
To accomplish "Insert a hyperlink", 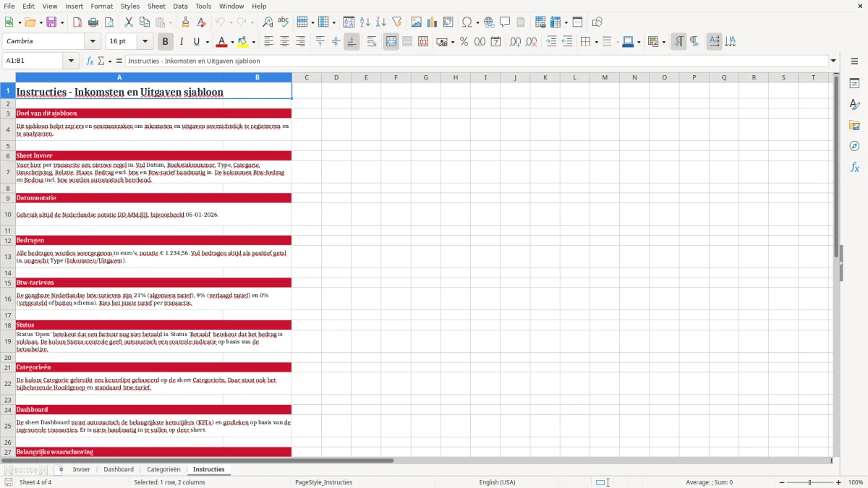I will click(489, 22).
